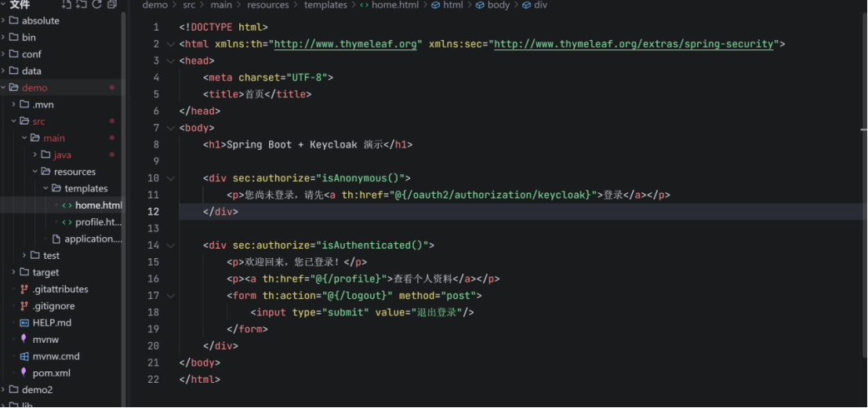This screenshot has width=868, height=408.
Task: Fold the form block at line 17
Action: (170, 296)
